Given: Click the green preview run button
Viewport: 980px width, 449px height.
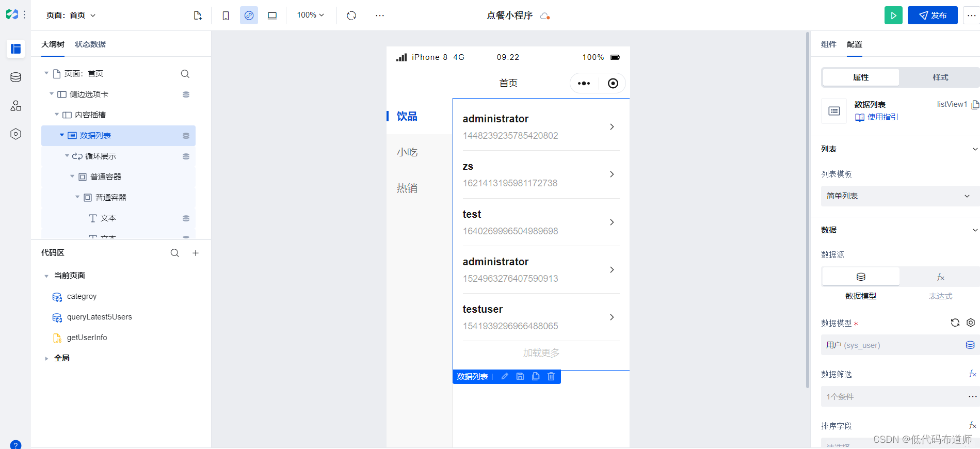Looking at the screenshot, I should (x=893, y=15).
